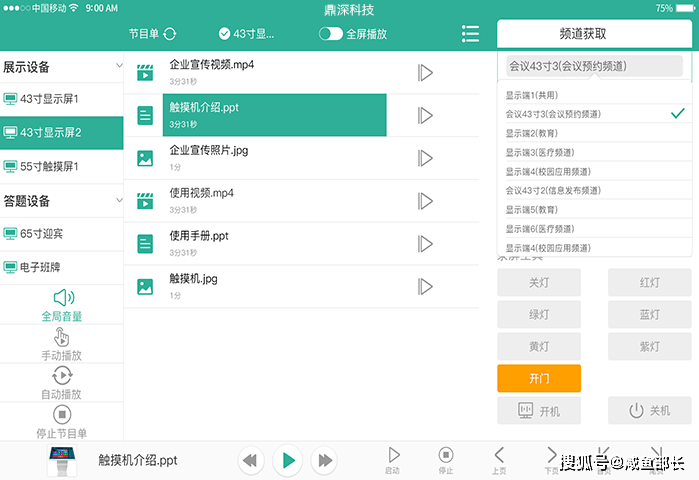Stop the playlist with the stop icon
This screenshot has height=480, width=699.
[x=62, y=414]
